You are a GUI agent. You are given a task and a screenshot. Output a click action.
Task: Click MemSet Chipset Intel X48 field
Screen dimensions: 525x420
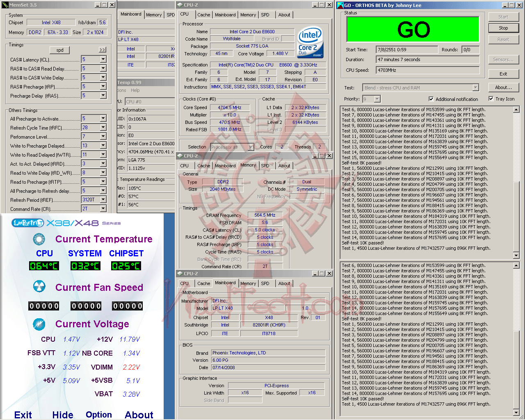coord(51,23)
